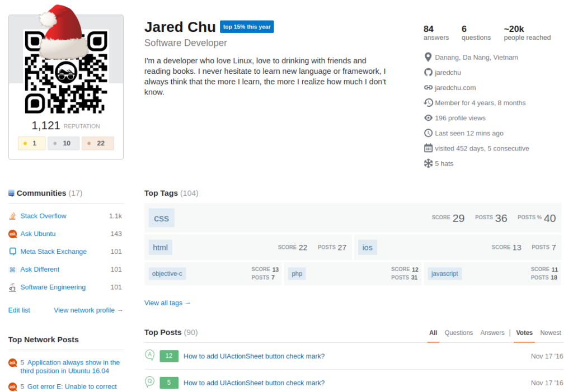Image resolution: width=573 pixels, height=392 pixels.
Task: Open the score 5 UIActionSheet post
Action: click(254, 383)
